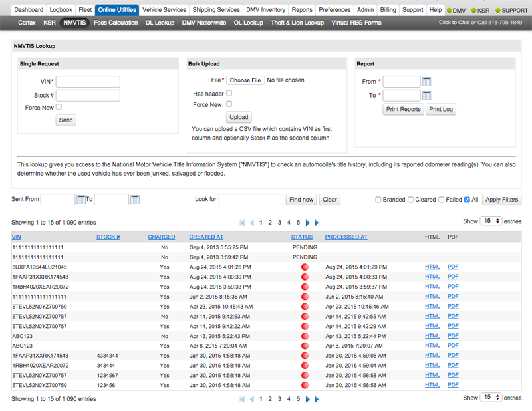Open the Sent From calendar picker icon

click(82, 200)
